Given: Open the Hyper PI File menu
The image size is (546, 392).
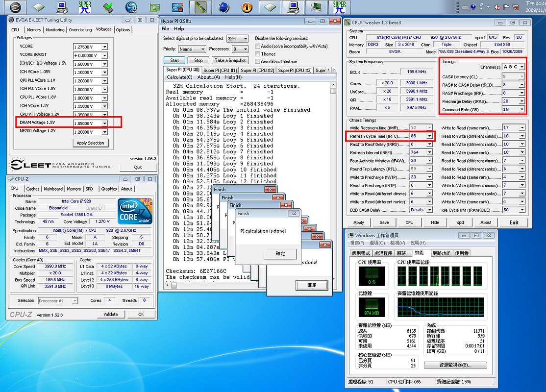Looking at the screenshot, I should [165, 28].
